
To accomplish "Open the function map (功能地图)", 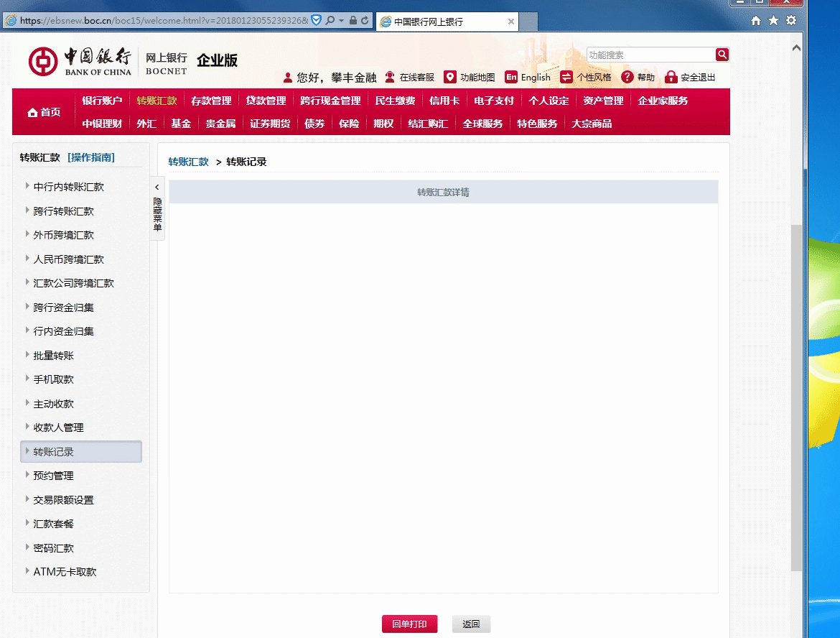I will (470, 78).
